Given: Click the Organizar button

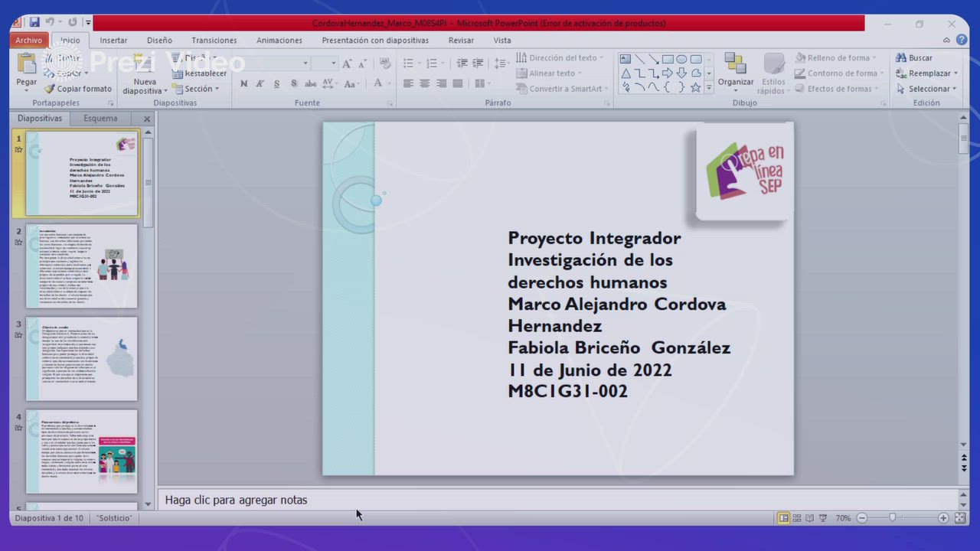Looking at the screenshot, I should [x=736, y=73].
